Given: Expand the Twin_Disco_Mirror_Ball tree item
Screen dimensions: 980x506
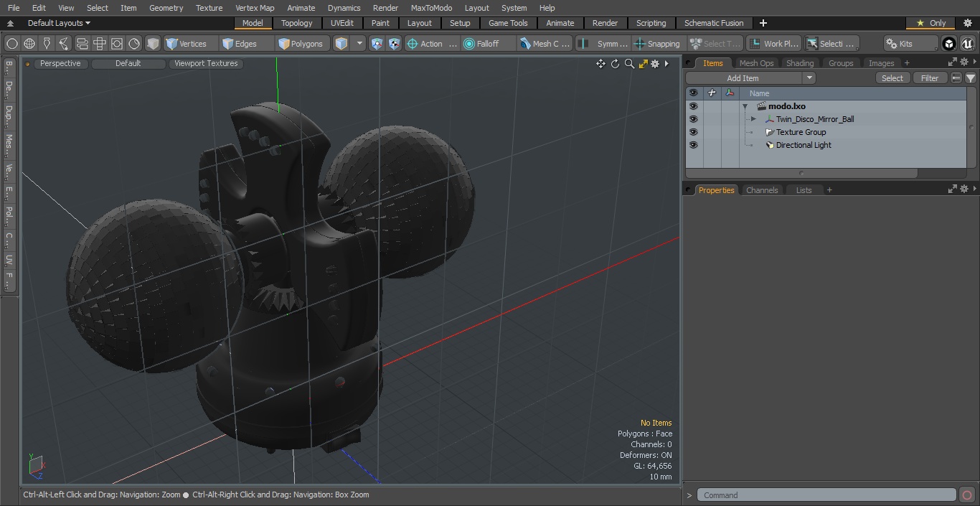Looking at the screenshot, I should tap(753, 119).
